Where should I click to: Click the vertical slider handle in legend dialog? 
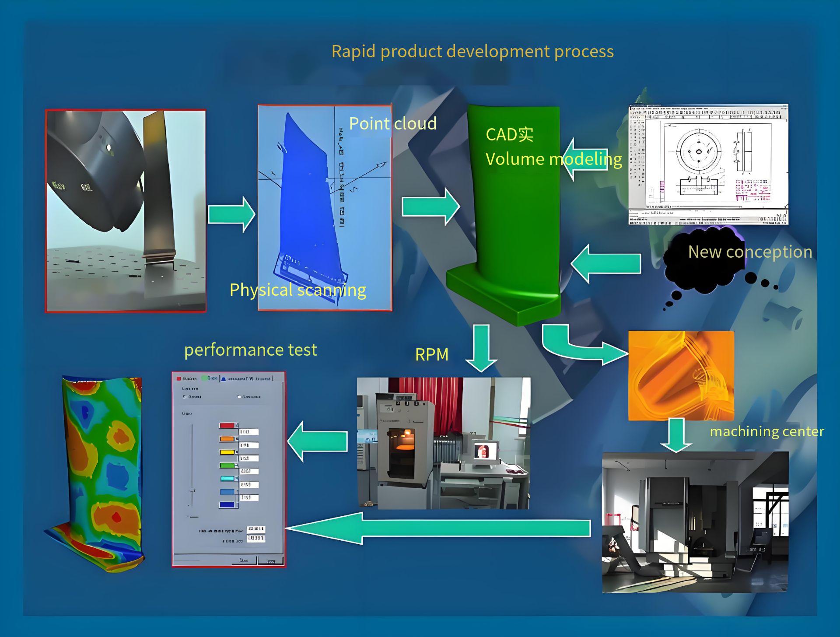(x=192, y=491)
